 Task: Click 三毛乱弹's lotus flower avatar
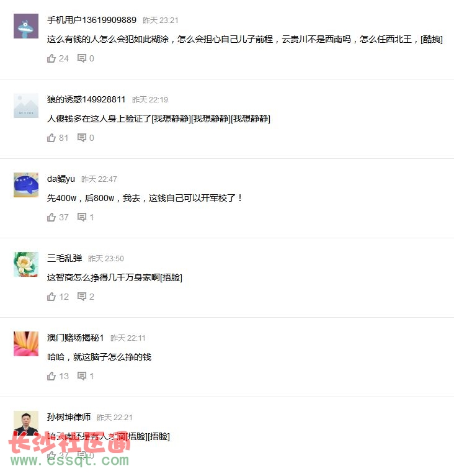pyautogui.click(x=26, y=264)
